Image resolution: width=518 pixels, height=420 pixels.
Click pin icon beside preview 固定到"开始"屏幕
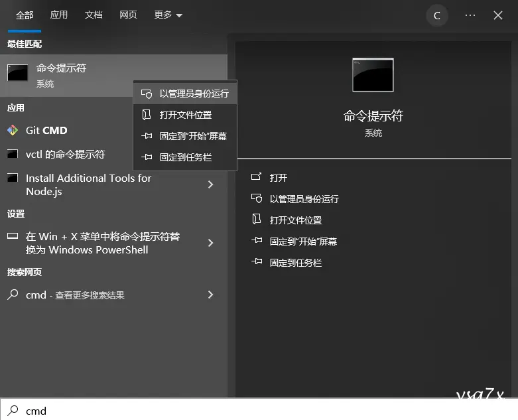tap(257, 240)
